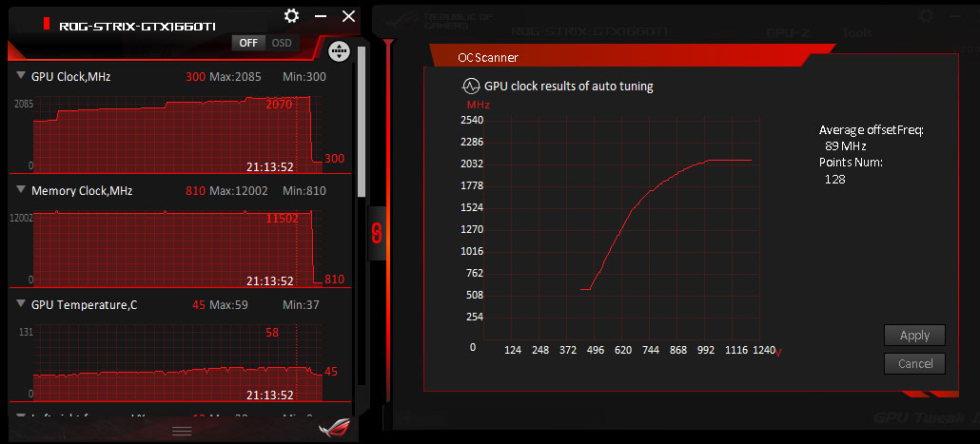Collapse the GPU Clock,MHz graph
The height and width of the screenshot is (444, 980).
tap(21, 76)
